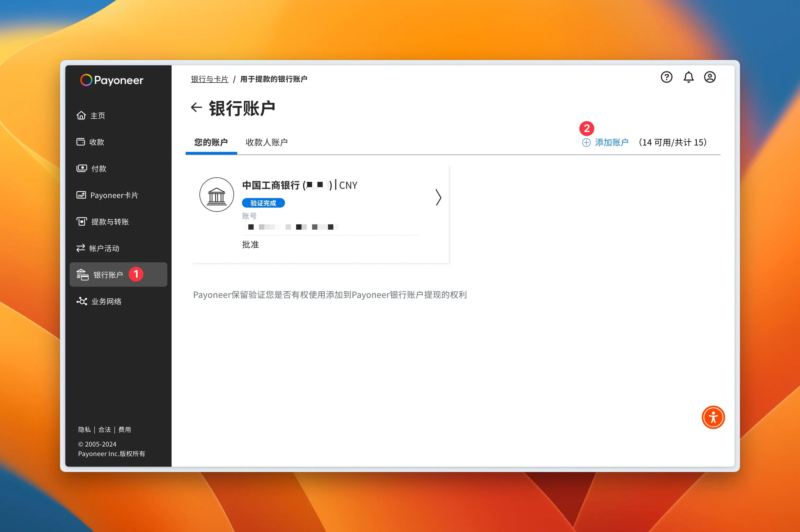The height and width of the screenshot is (532, 800).
Task: Click the 14 可用/共计 15 count text
Action: (673, 143)
